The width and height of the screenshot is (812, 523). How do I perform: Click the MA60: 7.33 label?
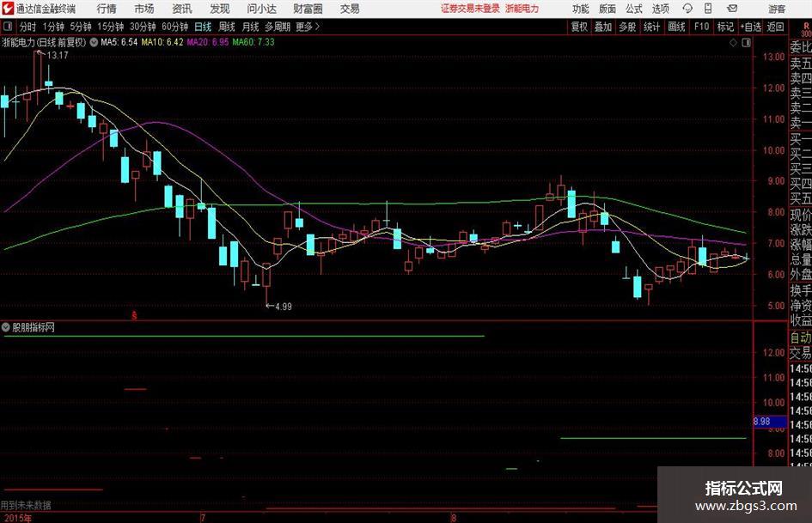(253, 42)
